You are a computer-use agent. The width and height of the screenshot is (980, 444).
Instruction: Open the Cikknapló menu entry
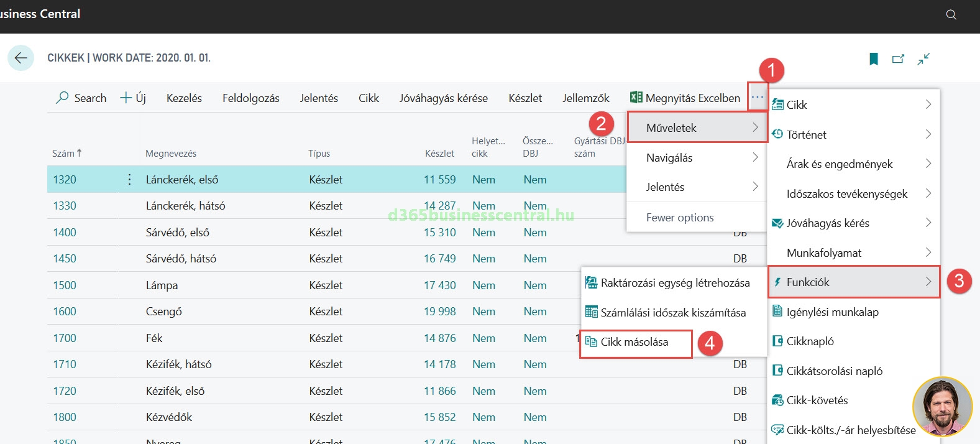coord(810,341)
